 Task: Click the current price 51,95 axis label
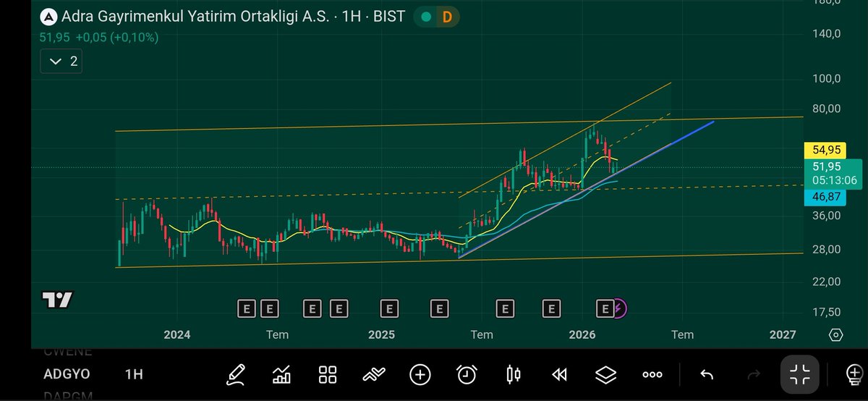[826, 166]
